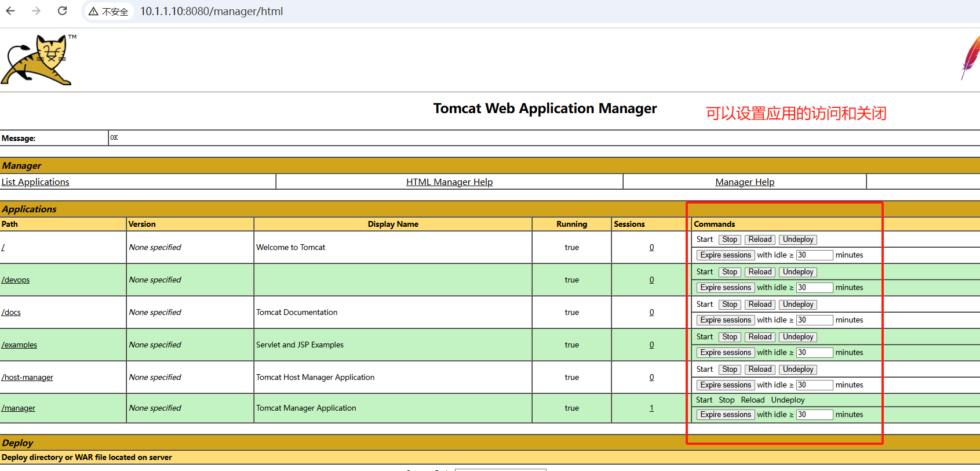The image size is (980, 471).
Task: Edit idle minutes field for /devops
Action: click(x=814, y=288)
